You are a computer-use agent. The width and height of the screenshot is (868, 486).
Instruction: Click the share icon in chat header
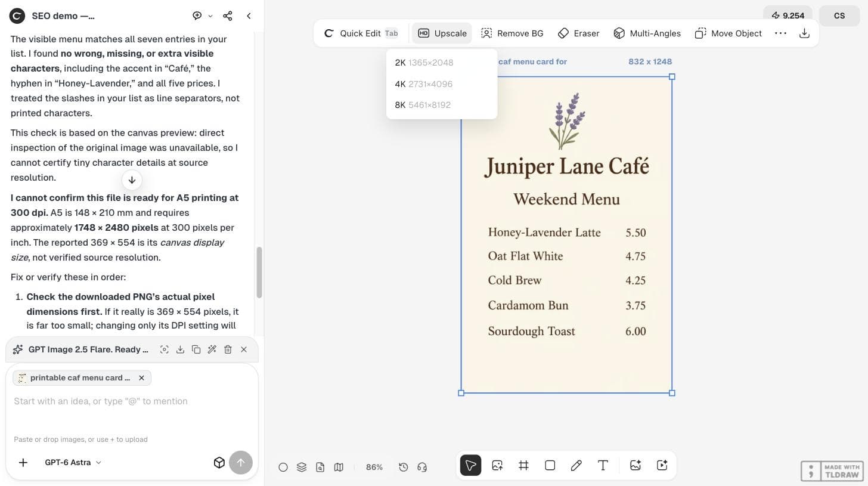[x=227, y=16]
